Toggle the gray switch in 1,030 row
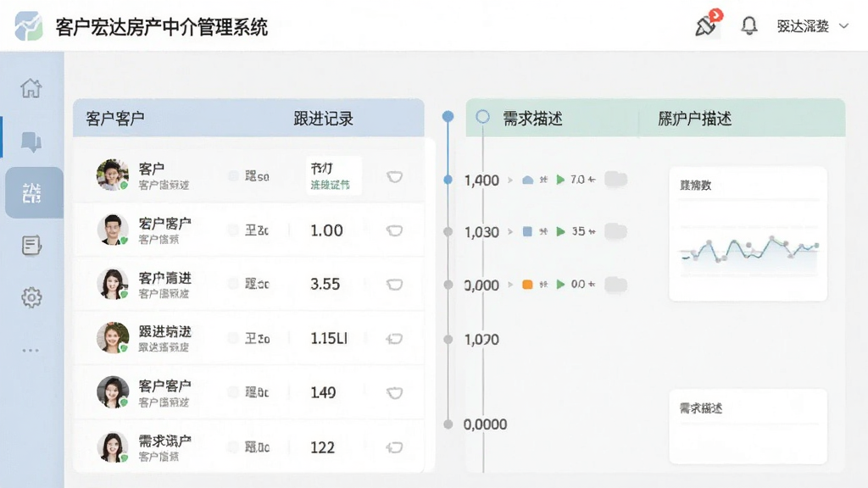The width and height of the screenshot is (868, 488). [615, 231]
